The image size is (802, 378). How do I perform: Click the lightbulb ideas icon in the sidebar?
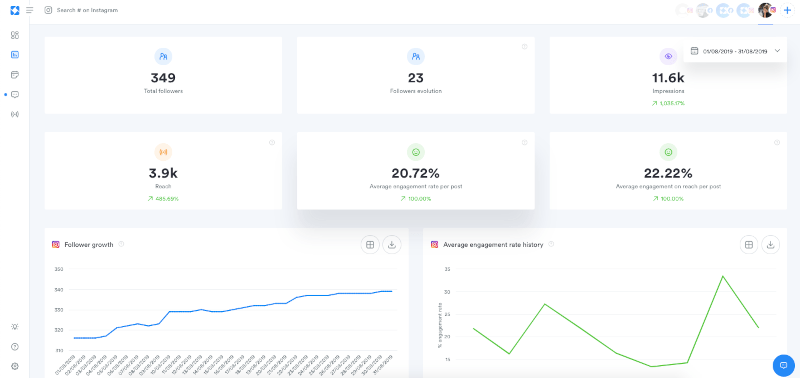pos(15,327)
